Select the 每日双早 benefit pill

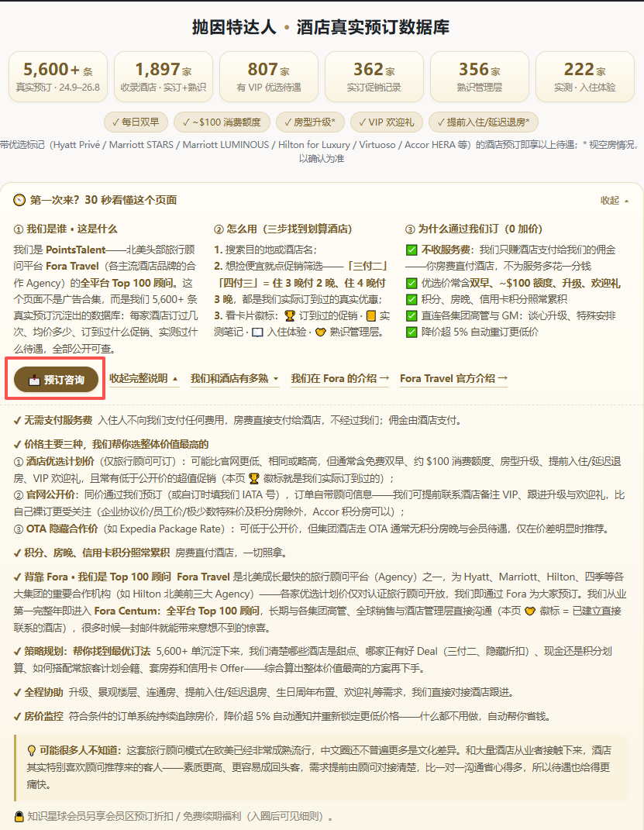136,122
